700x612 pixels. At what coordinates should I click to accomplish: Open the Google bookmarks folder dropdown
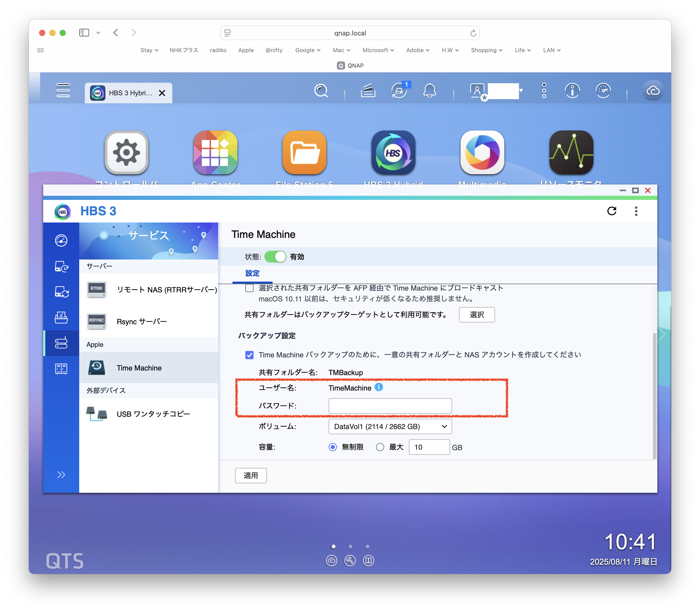pos(308,50)
